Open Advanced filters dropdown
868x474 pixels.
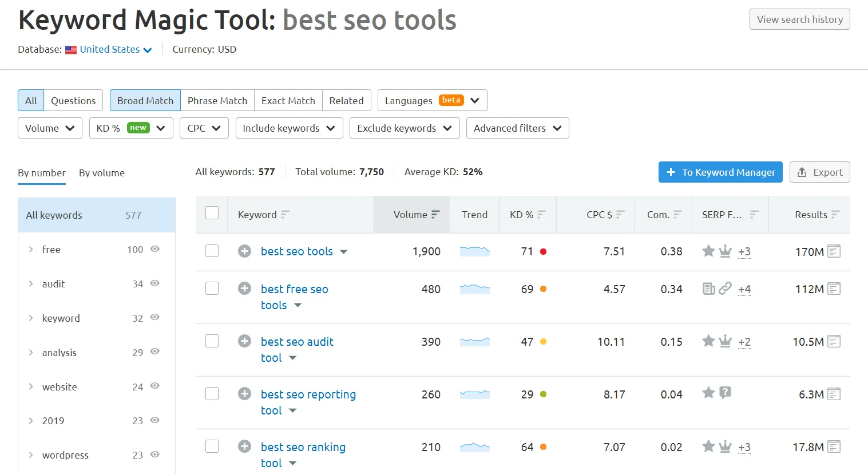pos(518,128)
